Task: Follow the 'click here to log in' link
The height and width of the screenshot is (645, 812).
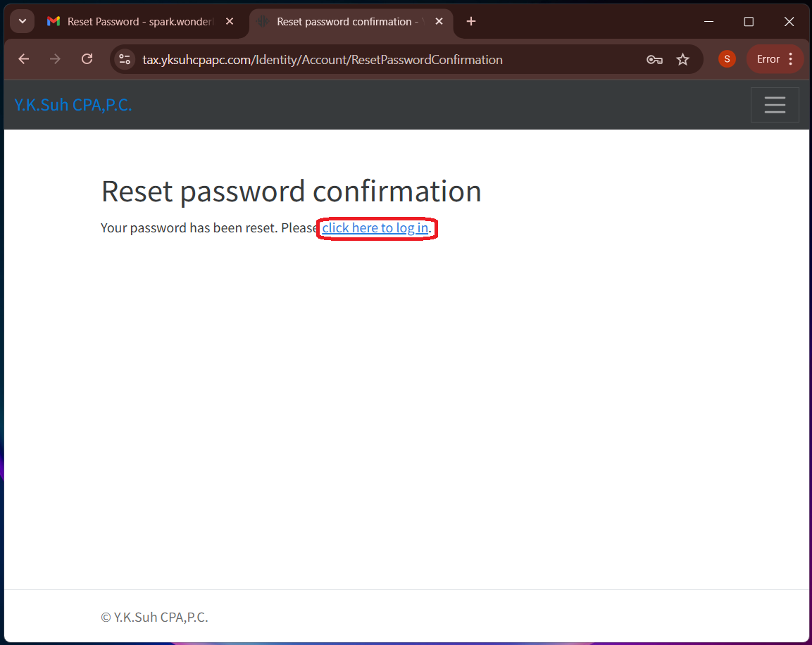Action: pyautogui.click(x=375, y=227)
